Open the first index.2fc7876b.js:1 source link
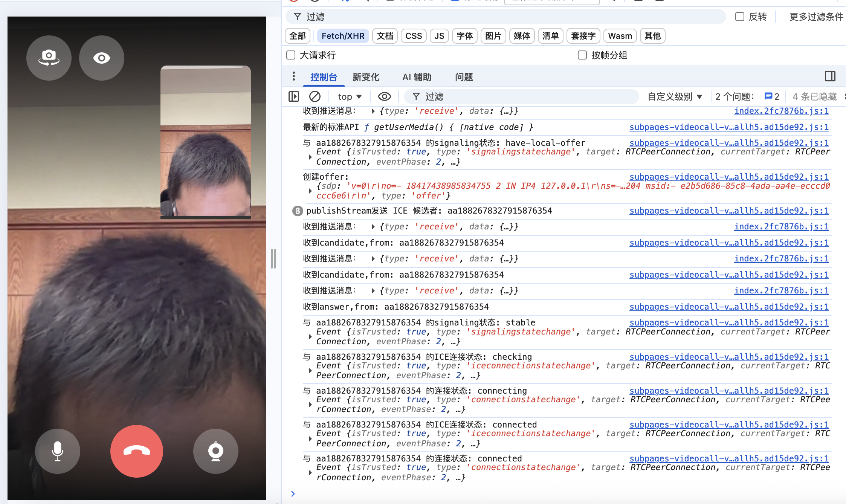The height and width of the screenshot is (504, 846). coord(781,111)
